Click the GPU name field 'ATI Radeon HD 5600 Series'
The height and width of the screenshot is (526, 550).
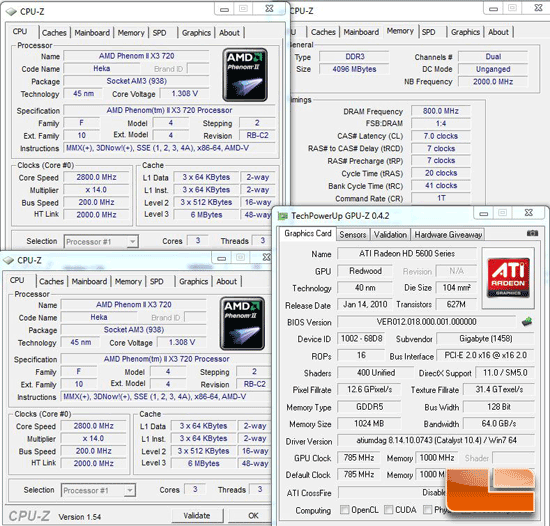click(x=407, y=254)
